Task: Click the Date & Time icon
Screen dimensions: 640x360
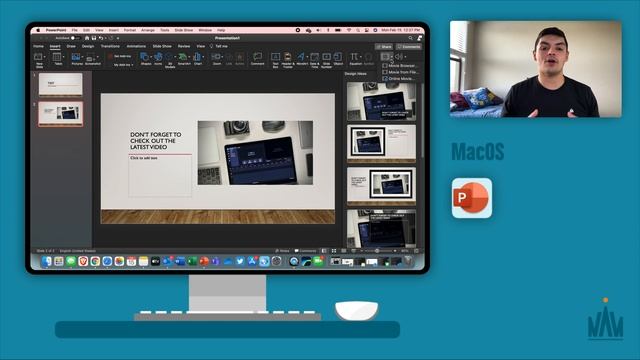Action: point(314,57)
